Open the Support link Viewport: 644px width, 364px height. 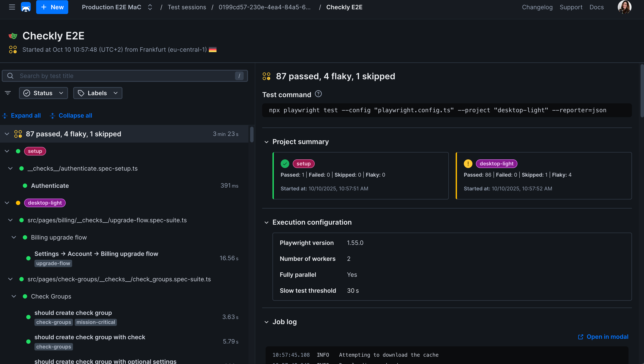571,7
